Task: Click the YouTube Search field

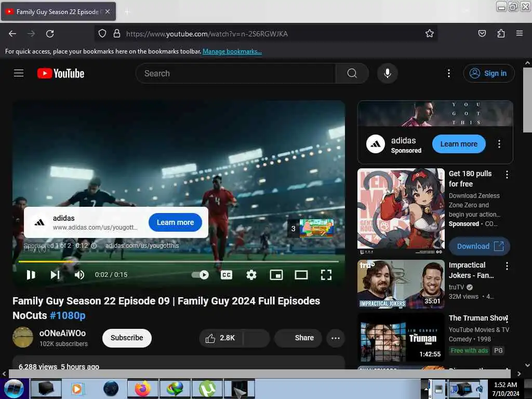Action: [x=236, y=73]
